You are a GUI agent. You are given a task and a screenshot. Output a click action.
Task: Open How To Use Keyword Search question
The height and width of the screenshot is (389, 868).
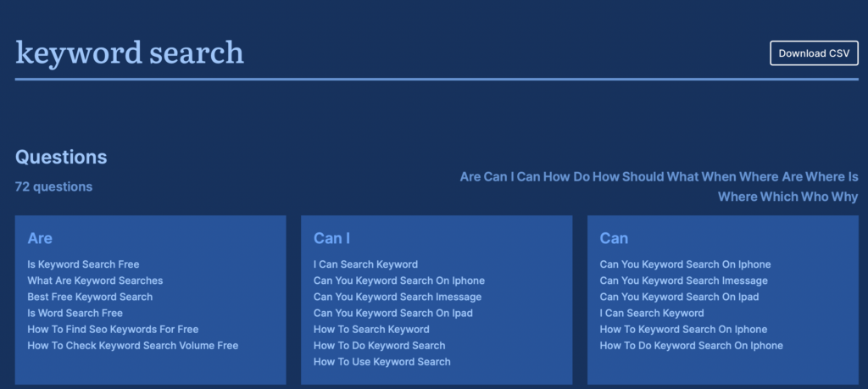(x=382, y=362)
